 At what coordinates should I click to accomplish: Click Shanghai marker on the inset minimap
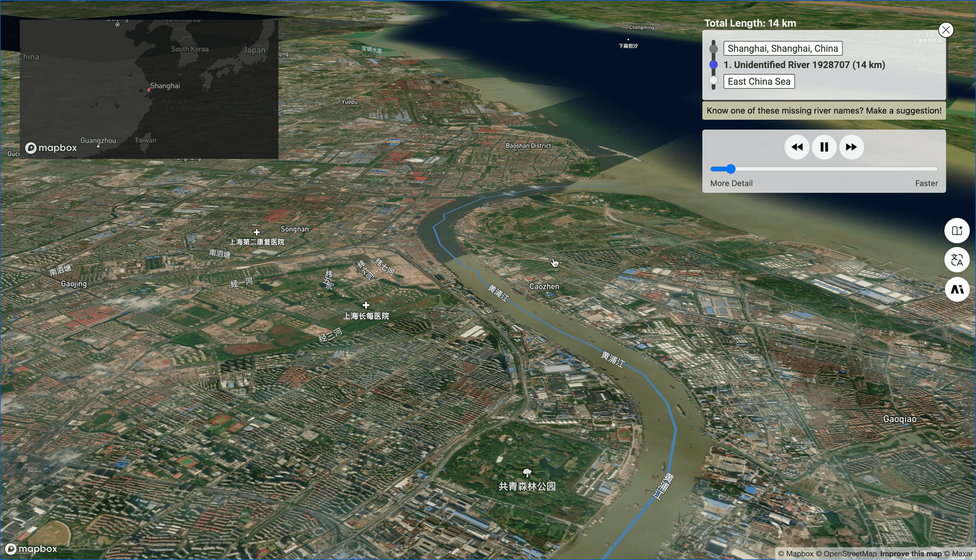coord(149,89)
